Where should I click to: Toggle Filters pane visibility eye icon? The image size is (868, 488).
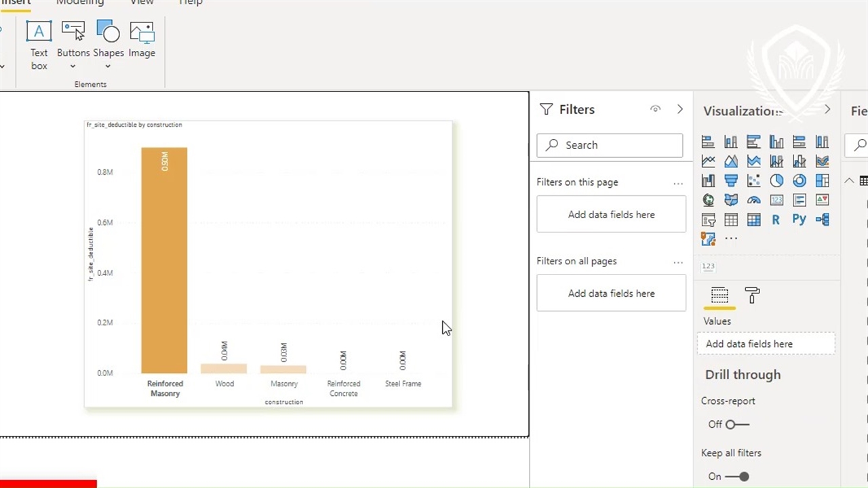click(x=655, y=109)
